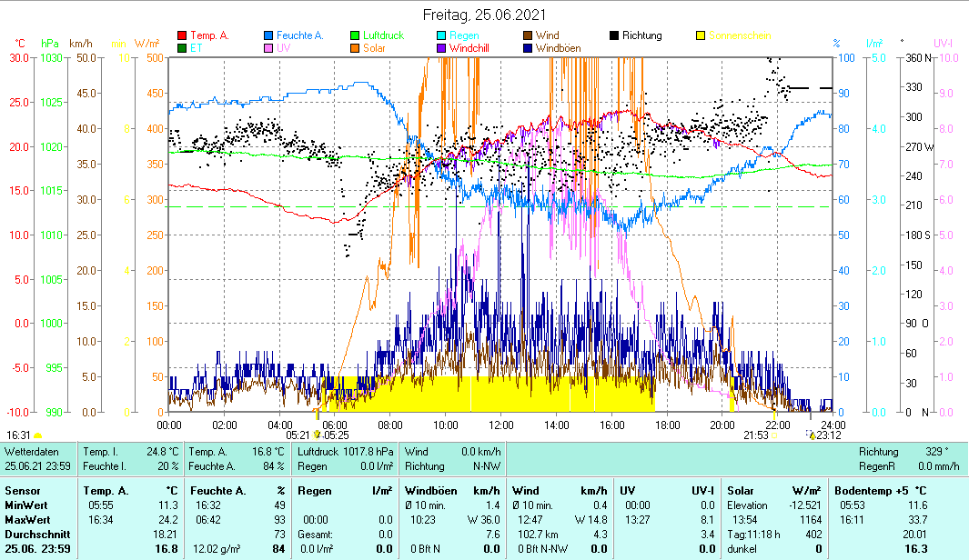Click the green Luftdruck legend square
This screenshot has height=560, width=969.
[x=355, y=35]
